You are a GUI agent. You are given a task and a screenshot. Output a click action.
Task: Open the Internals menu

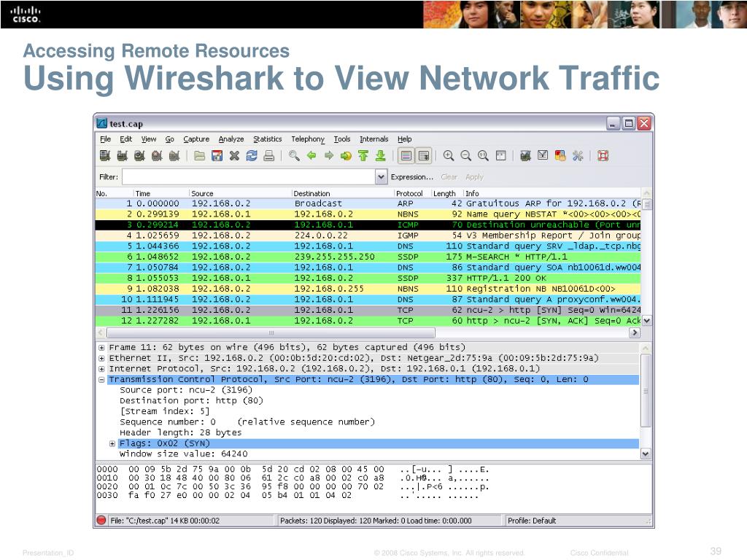coord(374,139)
